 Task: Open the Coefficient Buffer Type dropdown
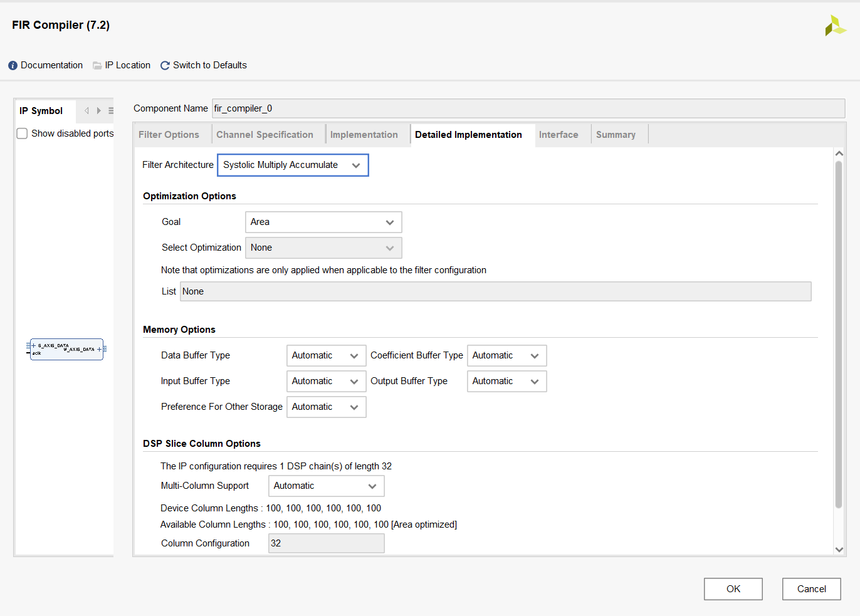pos(507,356)
